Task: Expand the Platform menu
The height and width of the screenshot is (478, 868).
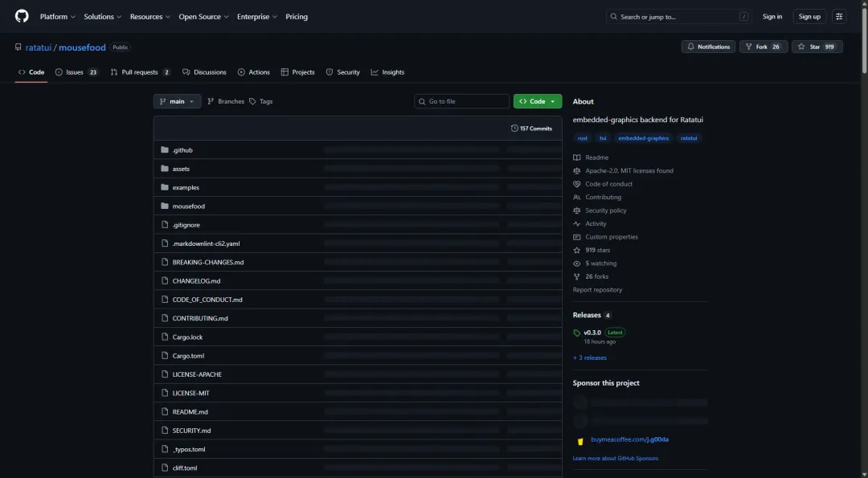Action: coord(58,17)
